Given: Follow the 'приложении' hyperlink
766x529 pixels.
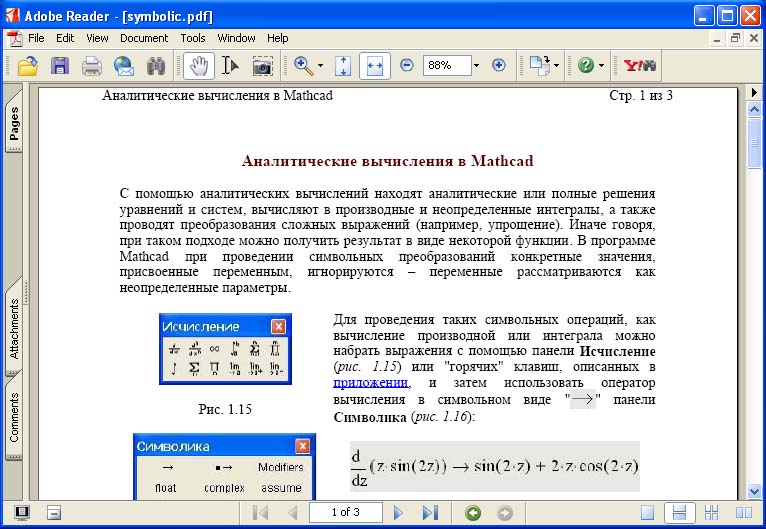Looking at the screenshot, I should (x=370, y=382).
